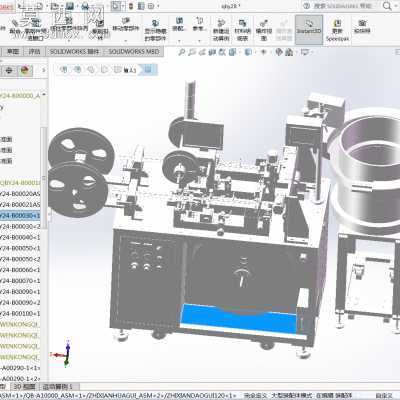Image resolution: width=400 pixels, height=400 pixels.
Task: Open the SOLIDWORKS MBD tab
Action: [134, 52]
